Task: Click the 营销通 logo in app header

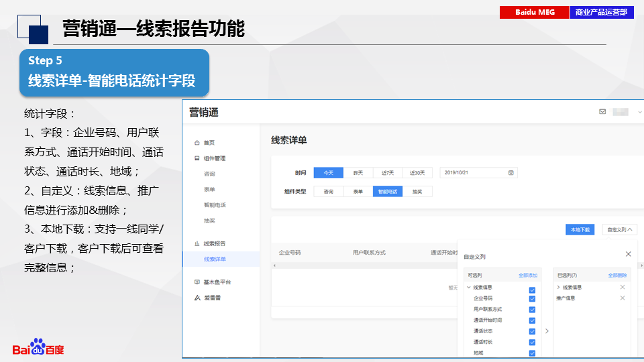Action: (204, 113)
